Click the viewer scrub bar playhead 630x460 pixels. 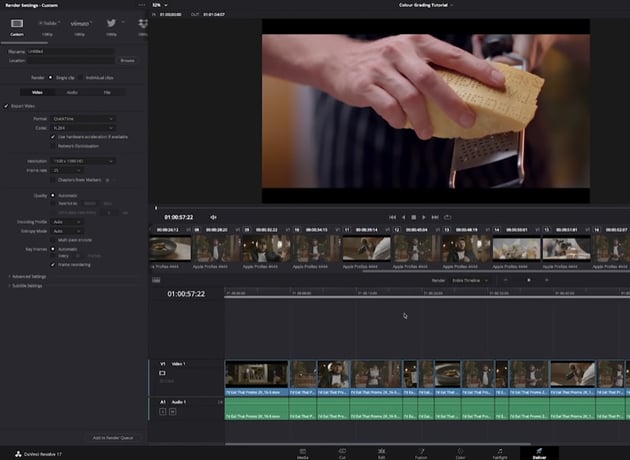coord(156,208)
